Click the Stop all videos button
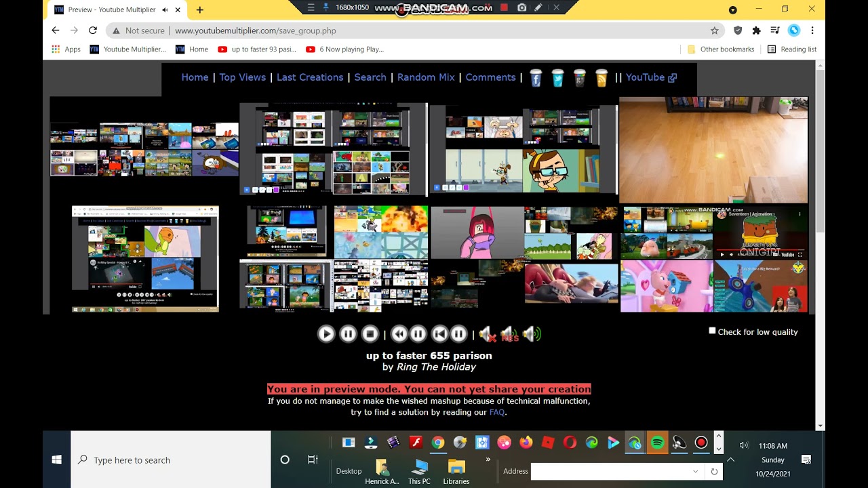868x488 pixels. coord(370,333)
